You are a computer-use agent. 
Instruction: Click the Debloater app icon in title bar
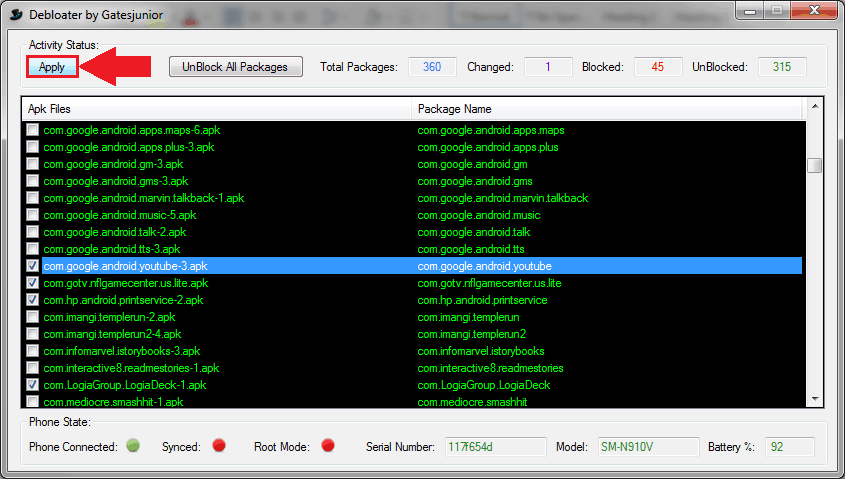[16, 13]
